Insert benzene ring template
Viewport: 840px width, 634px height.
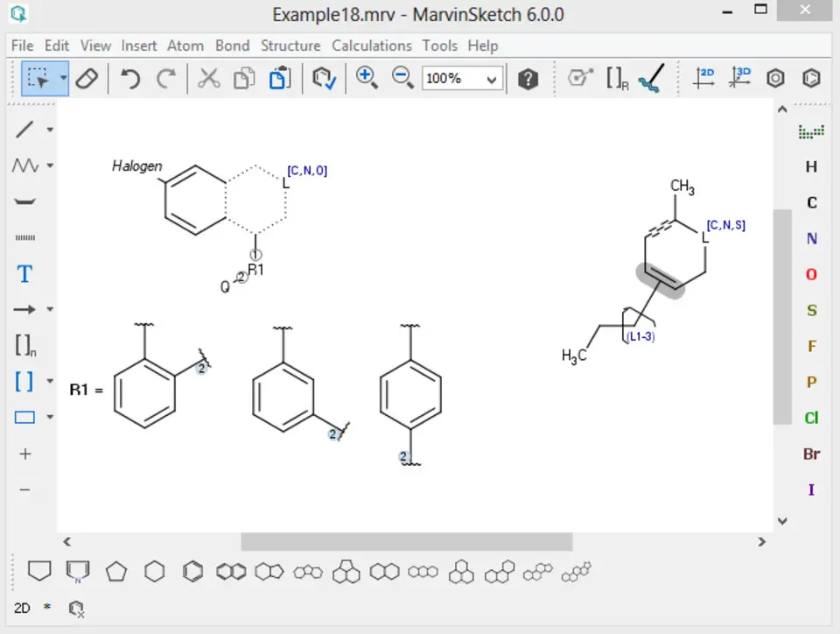[192, 572]
